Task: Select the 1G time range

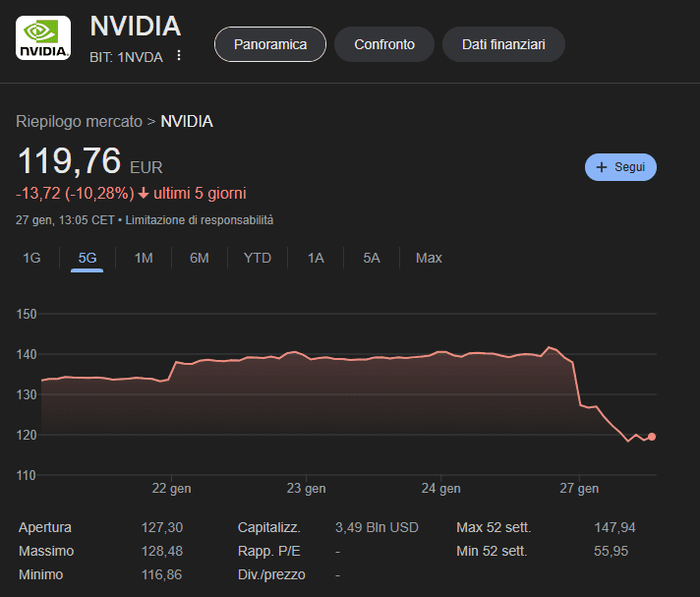Action: tap(31, 258)
